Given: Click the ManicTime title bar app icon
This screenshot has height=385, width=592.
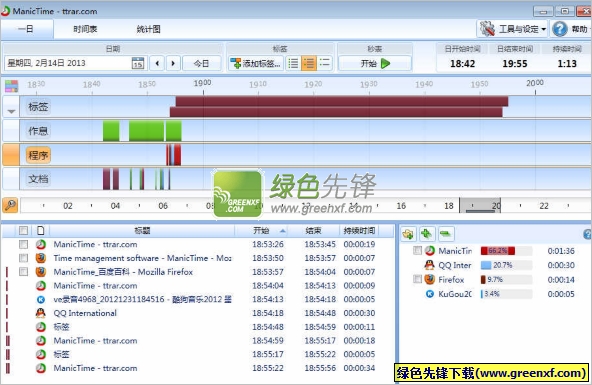Looking at the screenshot, I should pyautogui.click(x=5, y=11).
